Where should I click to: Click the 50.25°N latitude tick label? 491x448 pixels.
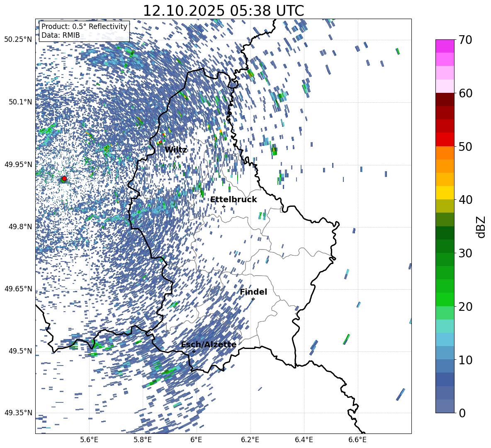point(18,40)
